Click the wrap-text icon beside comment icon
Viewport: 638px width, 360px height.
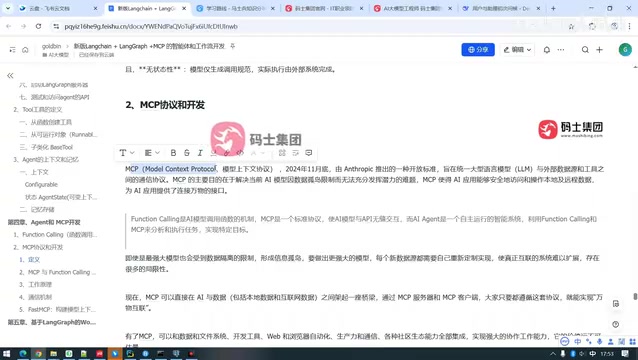pyautogui.click(x=295, y=153)
